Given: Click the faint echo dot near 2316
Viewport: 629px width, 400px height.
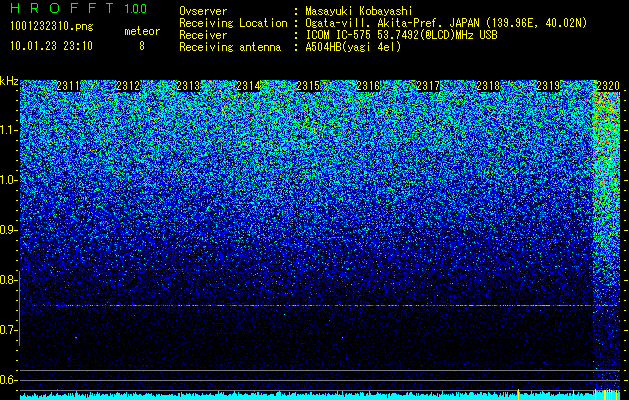Looking at the screenshot, I should (x=342, y=338).
